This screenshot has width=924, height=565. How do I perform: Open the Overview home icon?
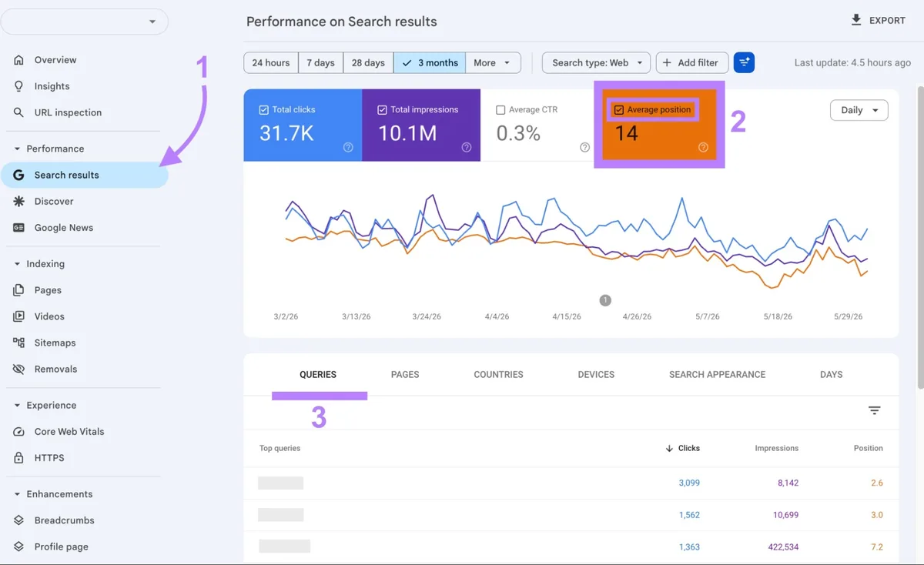18,60
